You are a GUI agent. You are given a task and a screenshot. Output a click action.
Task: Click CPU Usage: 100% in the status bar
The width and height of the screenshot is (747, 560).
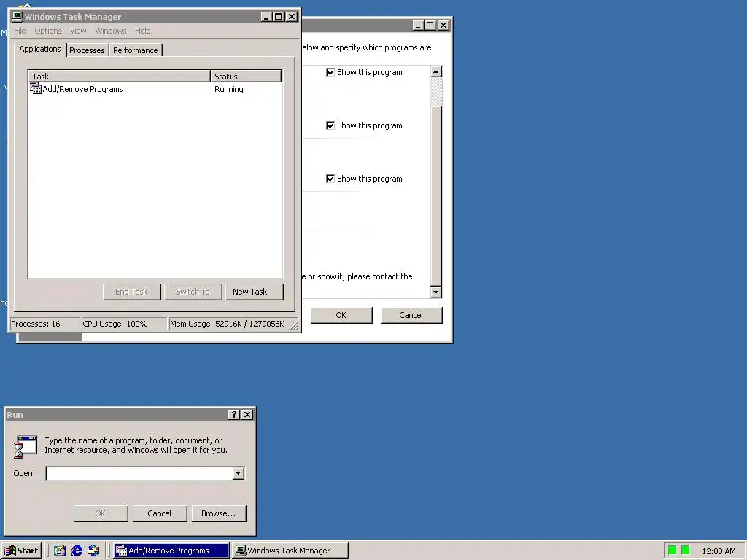[x=124, y=324]
